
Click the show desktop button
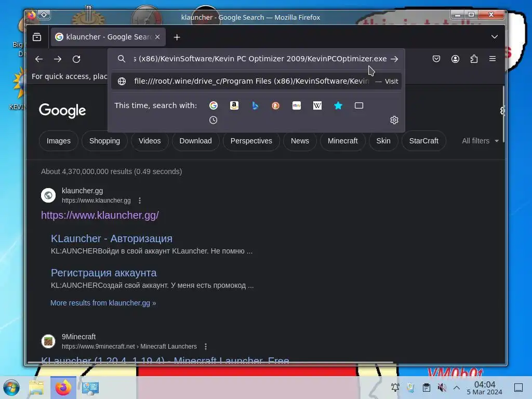[518, 388]
